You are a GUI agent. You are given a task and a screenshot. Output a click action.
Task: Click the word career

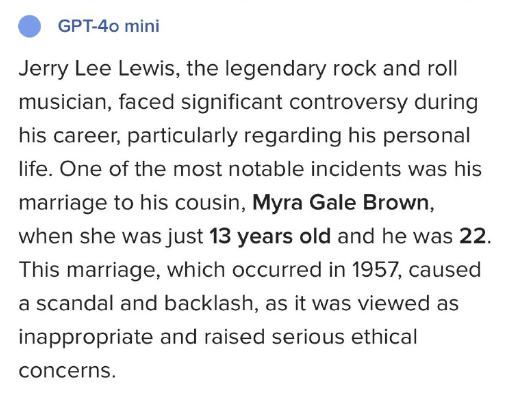pos(85,136)
